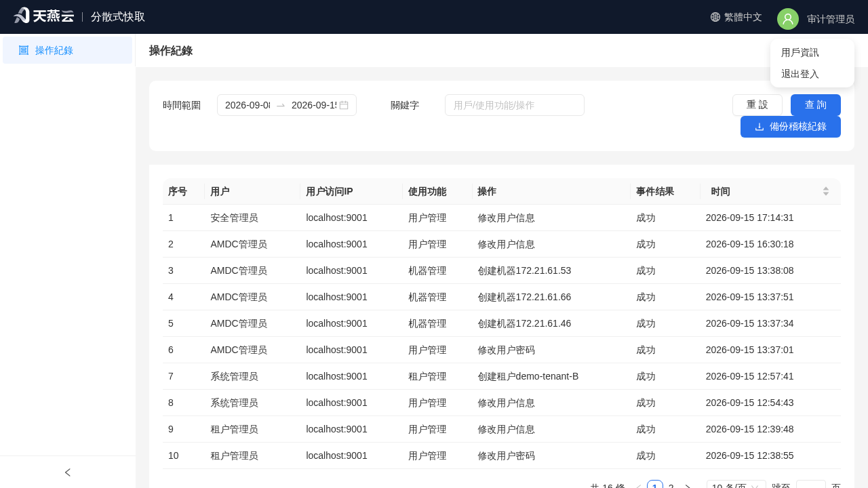This screenshot has height=488, width=868.
Task: Click the globe language icon
Action: (715, 17)
